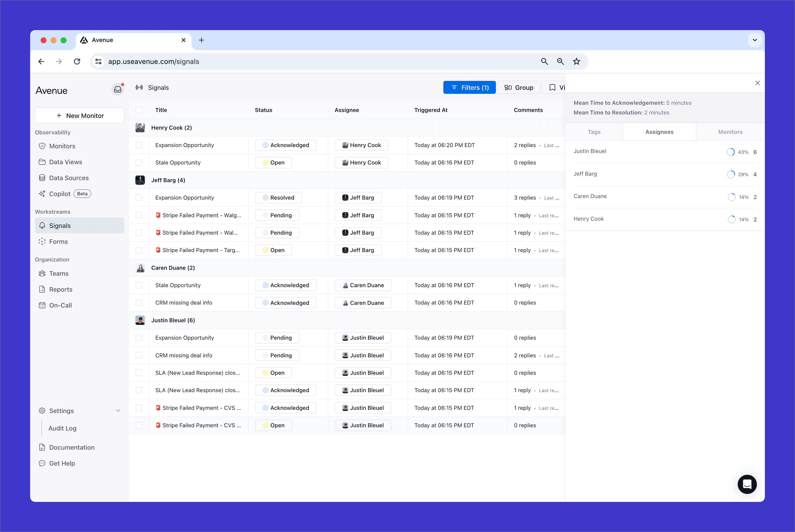Viewport: 795px width, 532px height.
Task: Open the inbox notifications icon
Action: pyautogui.click(x=118, y=90)
